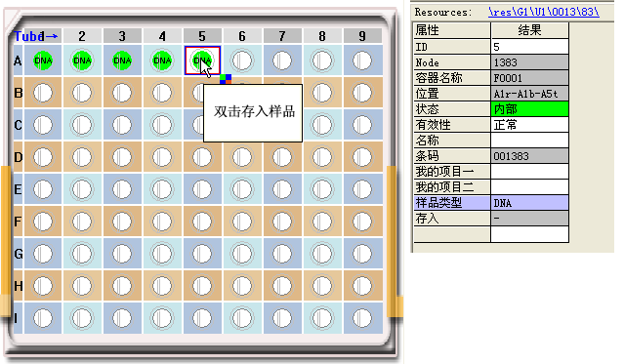This screenshot has width=624, height=364.
Task: Select the empty tube in well C9
Action: [x=362, y=125]
